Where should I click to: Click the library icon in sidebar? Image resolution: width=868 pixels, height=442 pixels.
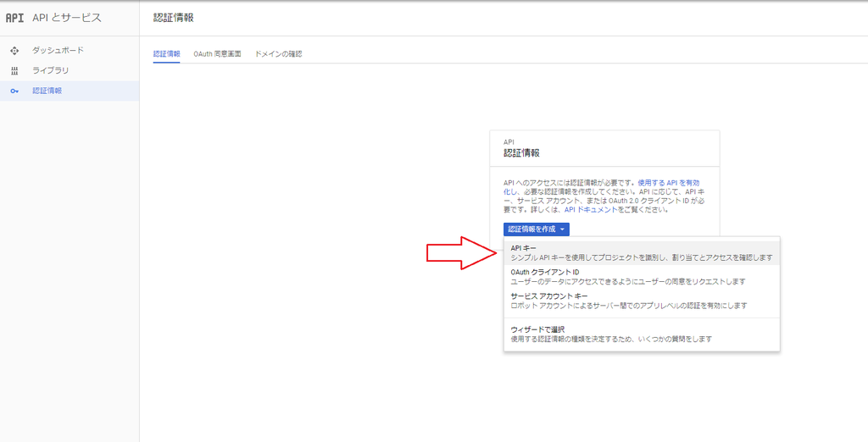click(15, 71)
